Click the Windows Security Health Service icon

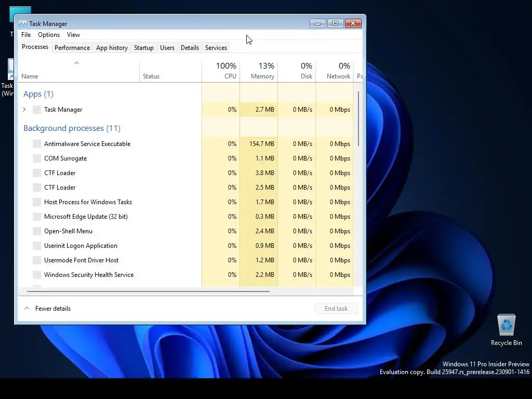tap(37, 275)
